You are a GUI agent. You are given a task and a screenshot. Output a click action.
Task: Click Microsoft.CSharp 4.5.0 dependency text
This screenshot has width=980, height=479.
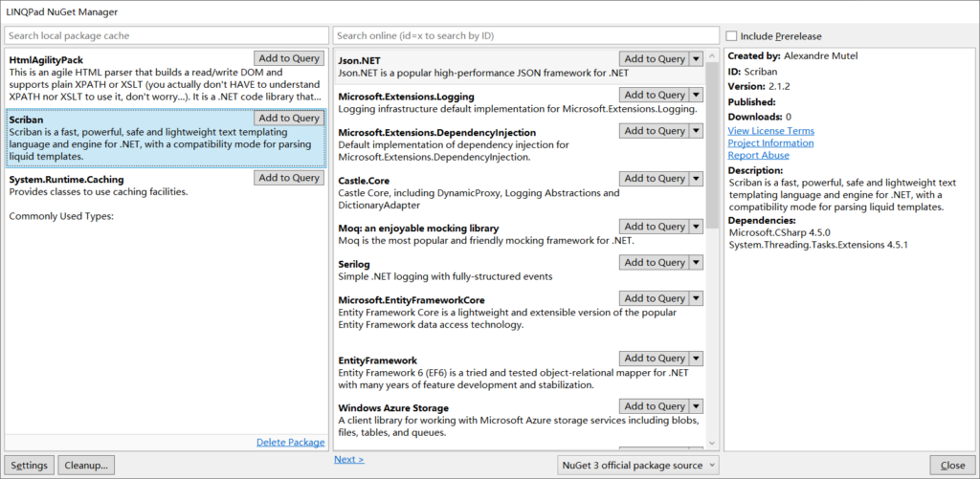(779, 232)
